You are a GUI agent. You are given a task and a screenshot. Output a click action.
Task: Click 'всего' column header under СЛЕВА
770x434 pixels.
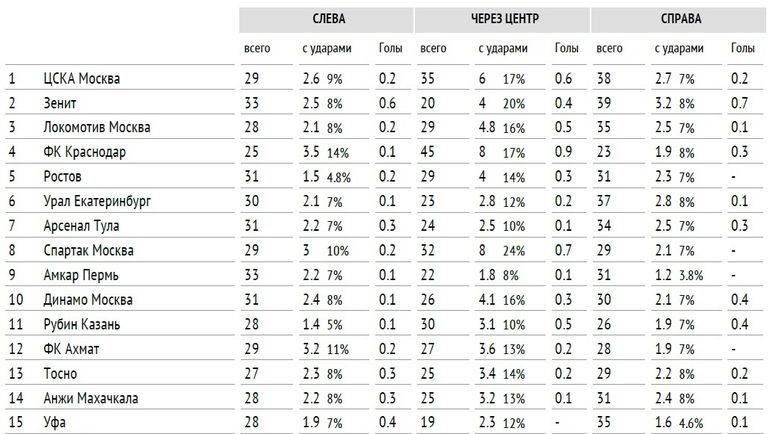257,47
